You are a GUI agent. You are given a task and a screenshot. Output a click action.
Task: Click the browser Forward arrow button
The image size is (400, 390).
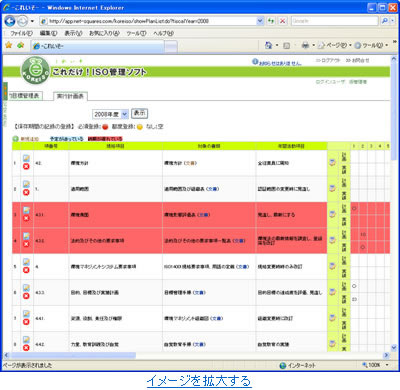click(22, 21)
